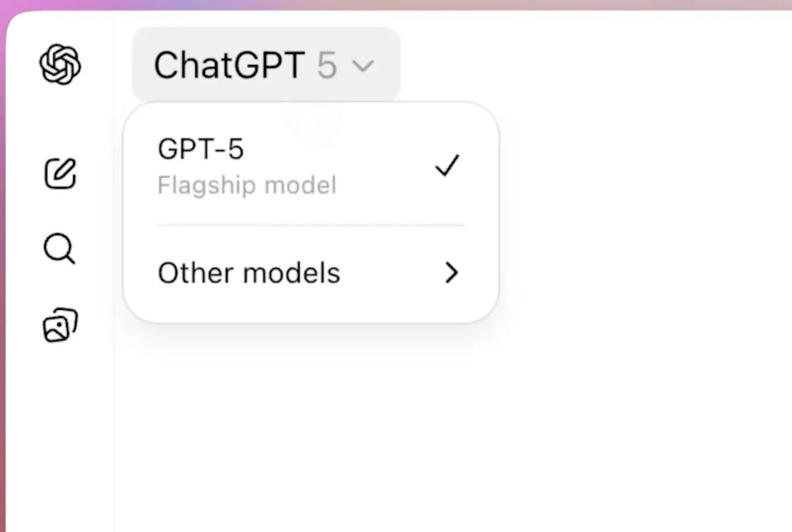Viewport: 792px width, 532px height.
Task: Select the GPT-5 model option
Action: 201,150
